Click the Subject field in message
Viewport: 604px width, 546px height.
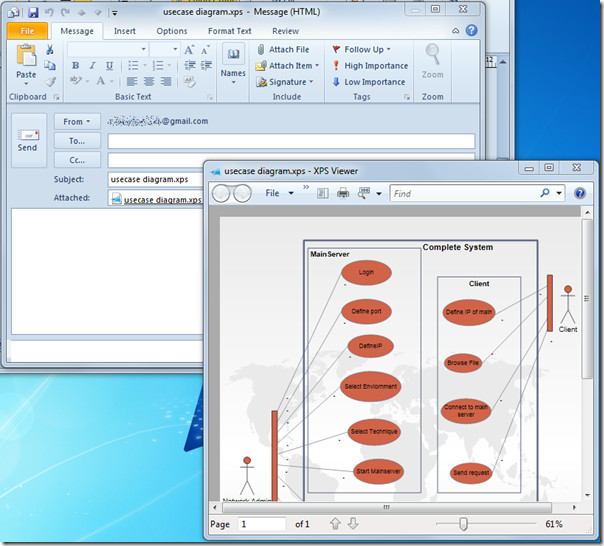tap(156, 179)
